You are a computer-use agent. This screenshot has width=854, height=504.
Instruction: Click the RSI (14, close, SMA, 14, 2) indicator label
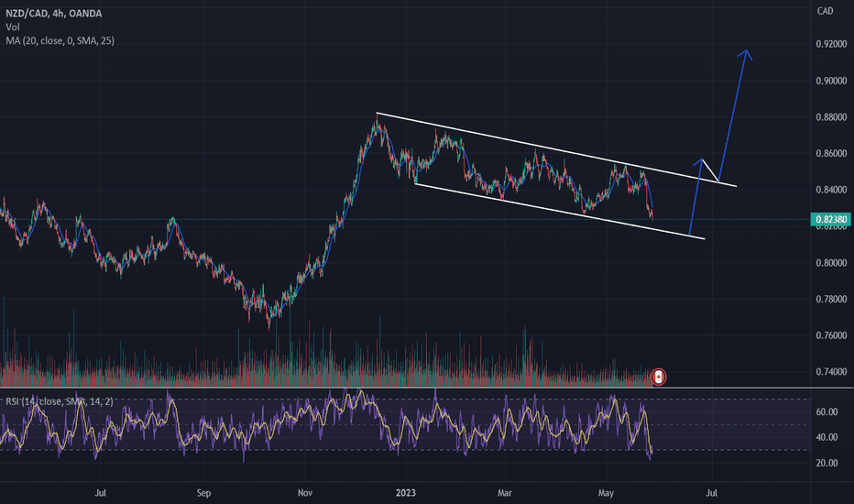point(60,401)
